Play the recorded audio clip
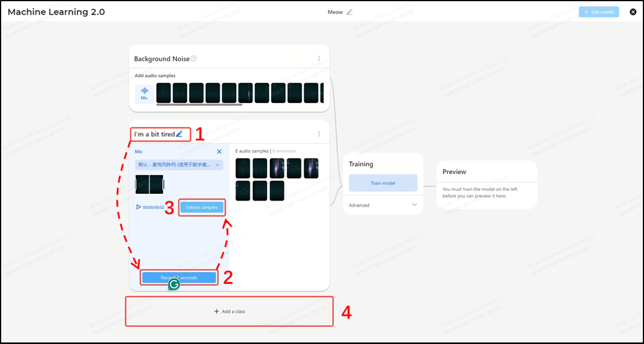 click(x=138, y=207)
